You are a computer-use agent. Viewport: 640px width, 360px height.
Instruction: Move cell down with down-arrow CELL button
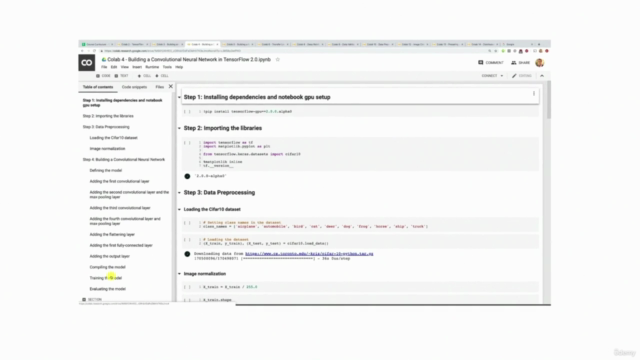[162, 76]
